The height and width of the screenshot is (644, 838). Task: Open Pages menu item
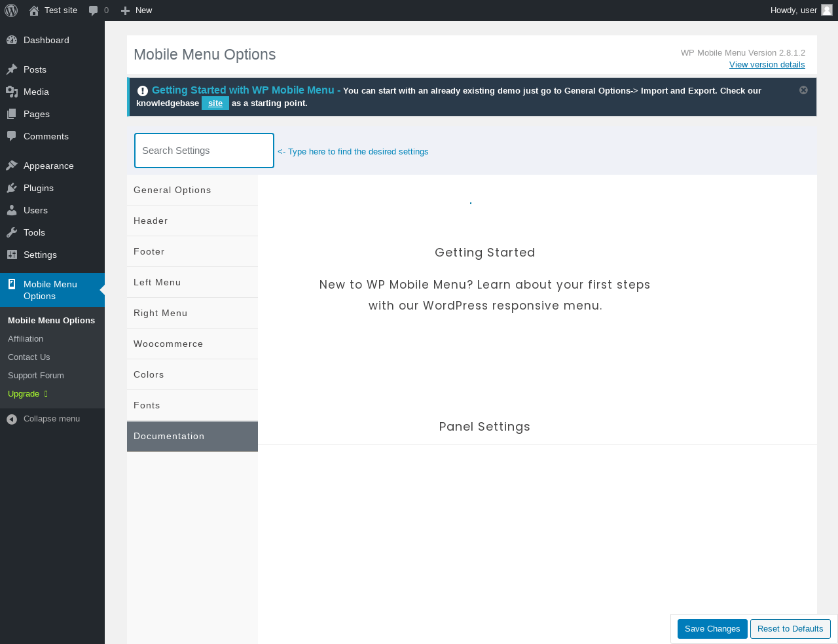[52, 114]
